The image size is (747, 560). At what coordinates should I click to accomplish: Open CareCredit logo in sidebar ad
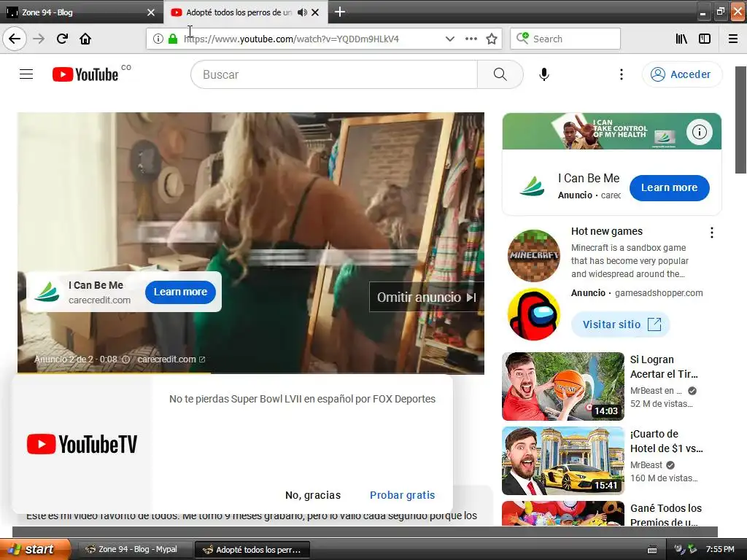(532, 186)
